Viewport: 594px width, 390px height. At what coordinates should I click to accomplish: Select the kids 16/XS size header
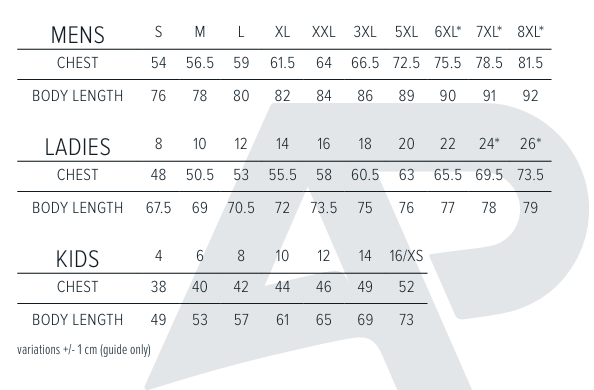pyautogui.click(x=406, y=256)
